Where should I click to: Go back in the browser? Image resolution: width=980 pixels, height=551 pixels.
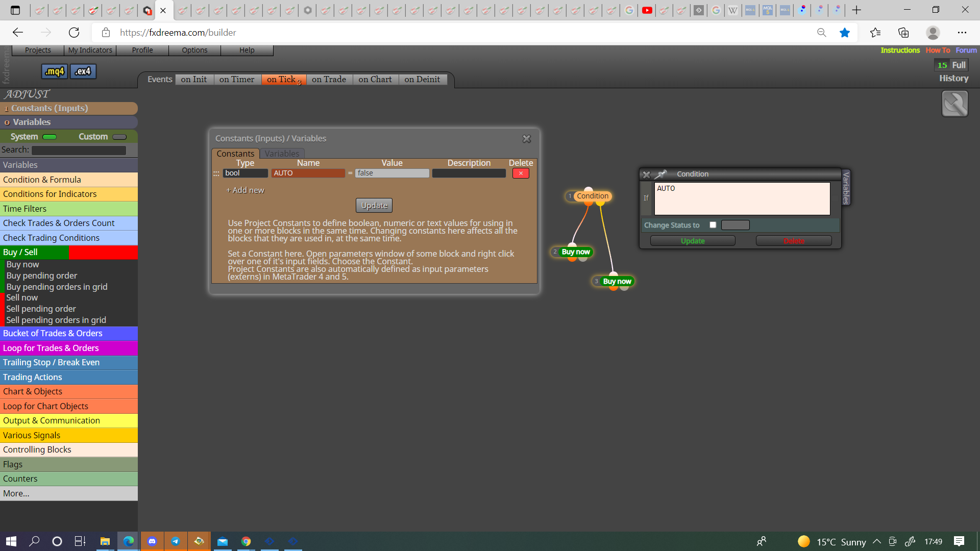18,33
